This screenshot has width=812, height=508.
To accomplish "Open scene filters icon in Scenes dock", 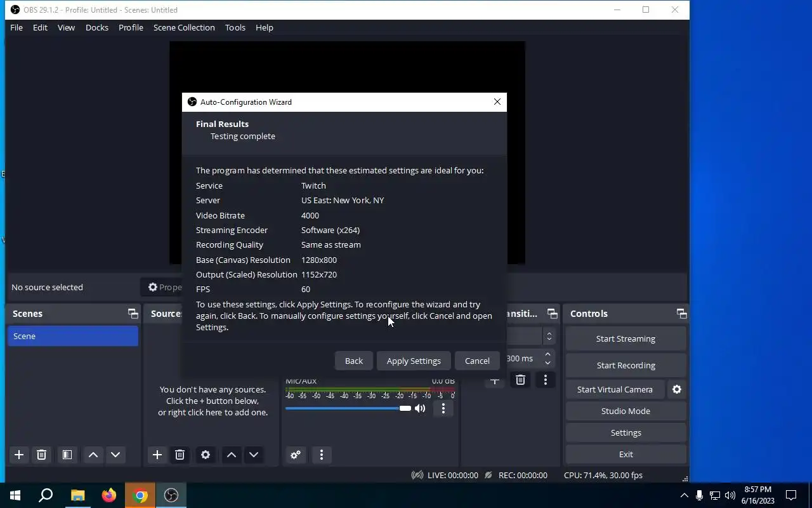I will (x=67, y=455).
